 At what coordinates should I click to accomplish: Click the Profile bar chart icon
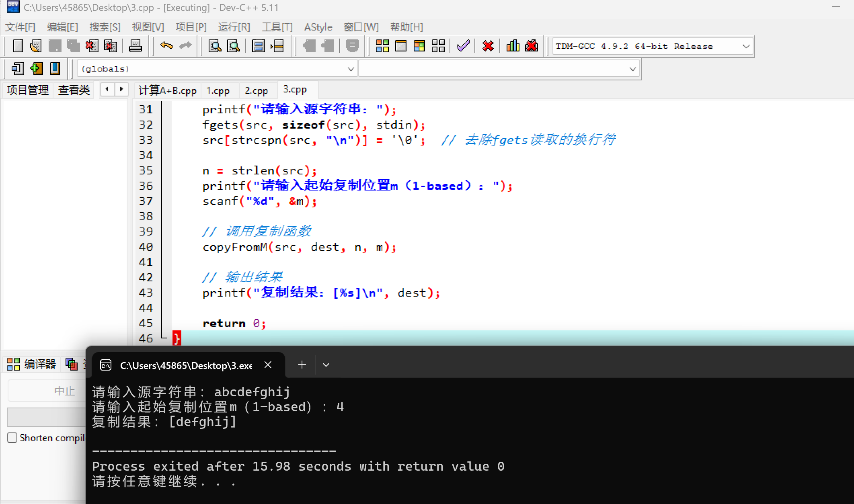513,46
